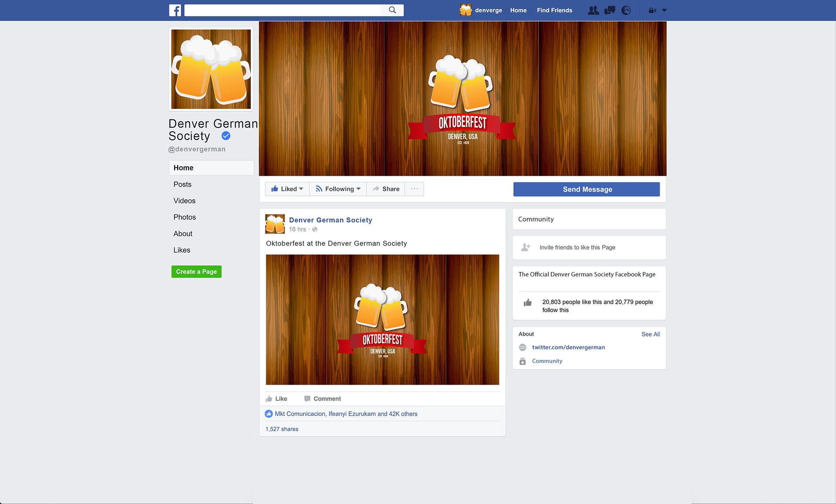
Task: Click the blue verified badge
Action: pos(226,136)
